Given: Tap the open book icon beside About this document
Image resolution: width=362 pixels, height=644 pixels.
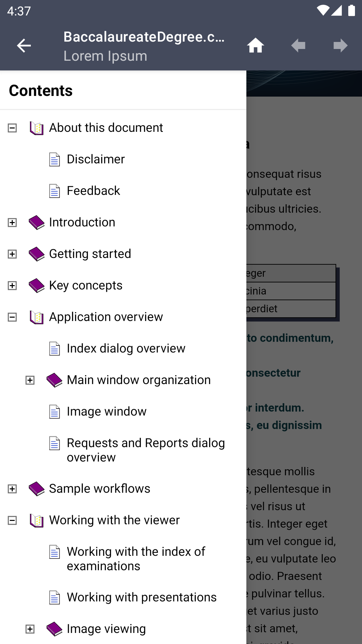Looking at the screenshot, I should coord(37,127).
